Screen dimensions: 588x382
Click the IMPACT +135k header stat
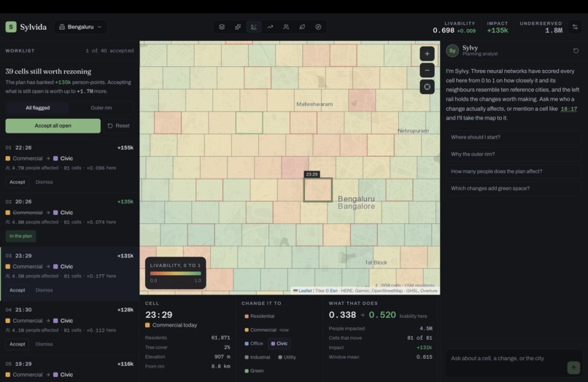(498, 28)
